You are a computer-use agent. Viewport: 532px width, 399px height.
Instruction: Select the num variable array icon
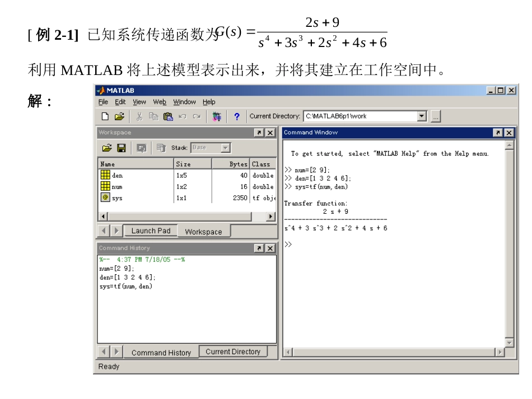[105, 186]
